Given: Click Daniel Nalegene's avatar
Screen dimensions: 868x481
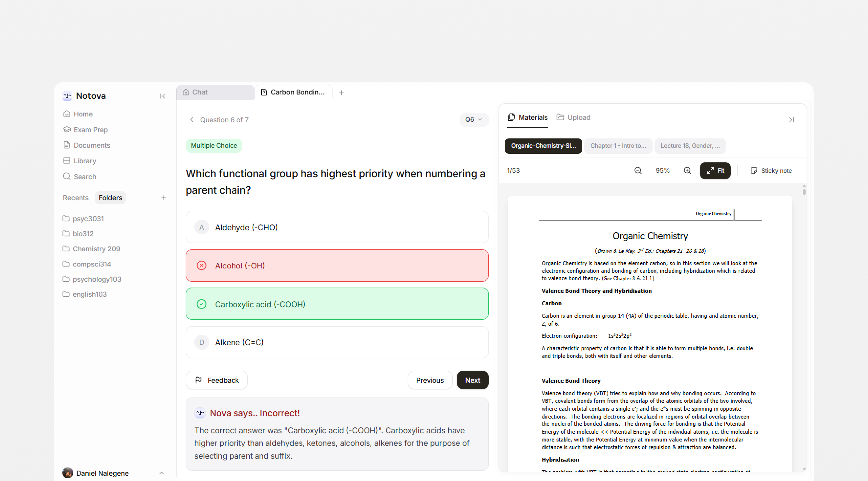Looking at the screenshot, I should pos(68,473).
